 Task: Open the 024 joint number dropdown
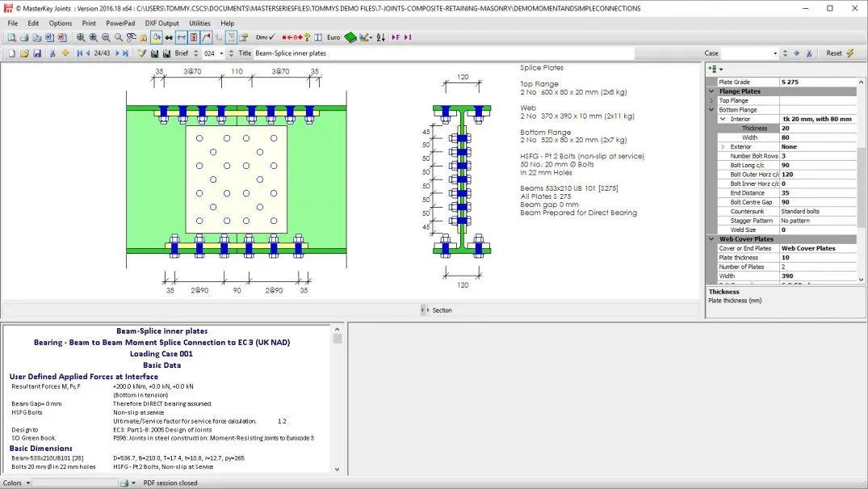pos(221,53)
